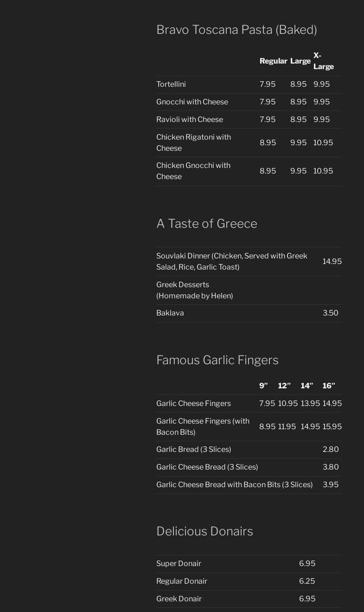The height and width of the screenshot is (612, 364).
Task: Click Garlic Cheese Fingers 9″ price 7.95
Action: pyautogui.click(x=267, y=404)
